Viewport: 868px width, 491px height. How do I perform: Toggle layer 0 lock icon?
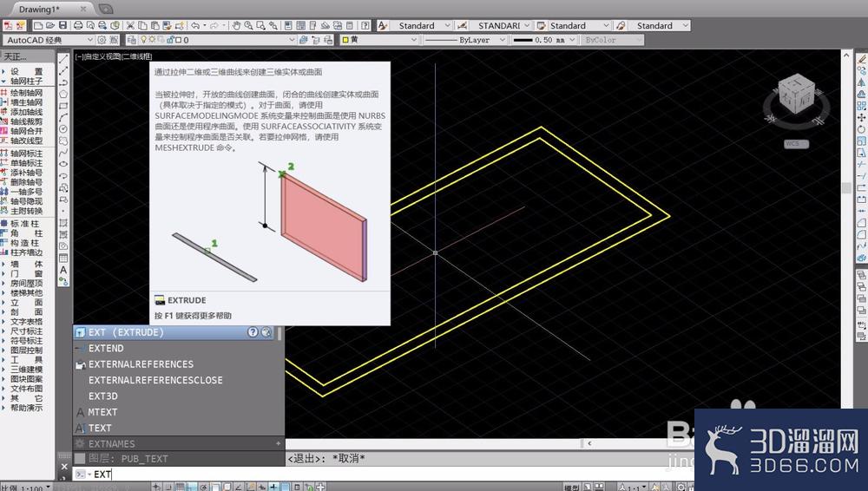click(x=170, y=40)
